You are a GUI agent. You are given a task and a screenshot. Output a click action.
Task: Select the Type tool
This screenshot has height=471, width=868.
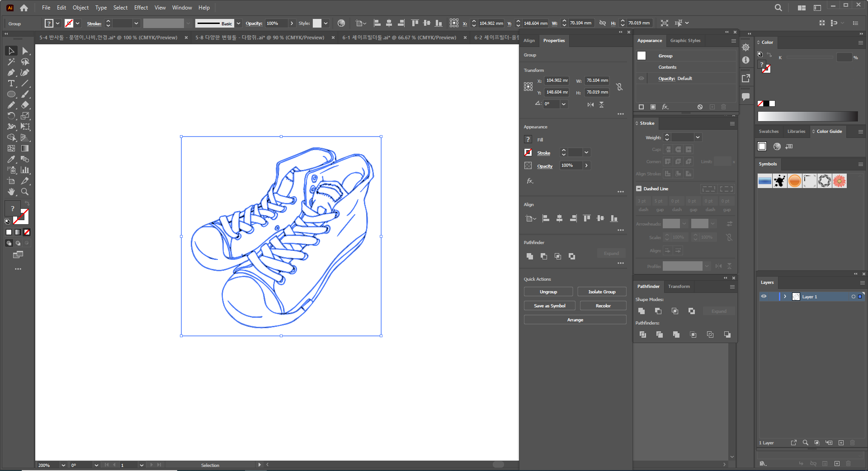[x=11, y=83]
